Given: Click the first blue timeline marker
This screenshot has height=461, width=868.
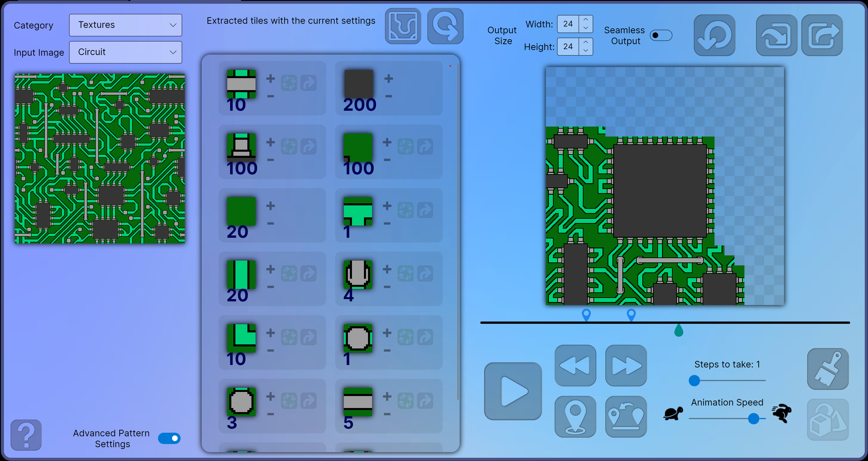Looking at the screenshot, I should pyautogui.click(x=586, y=315).
